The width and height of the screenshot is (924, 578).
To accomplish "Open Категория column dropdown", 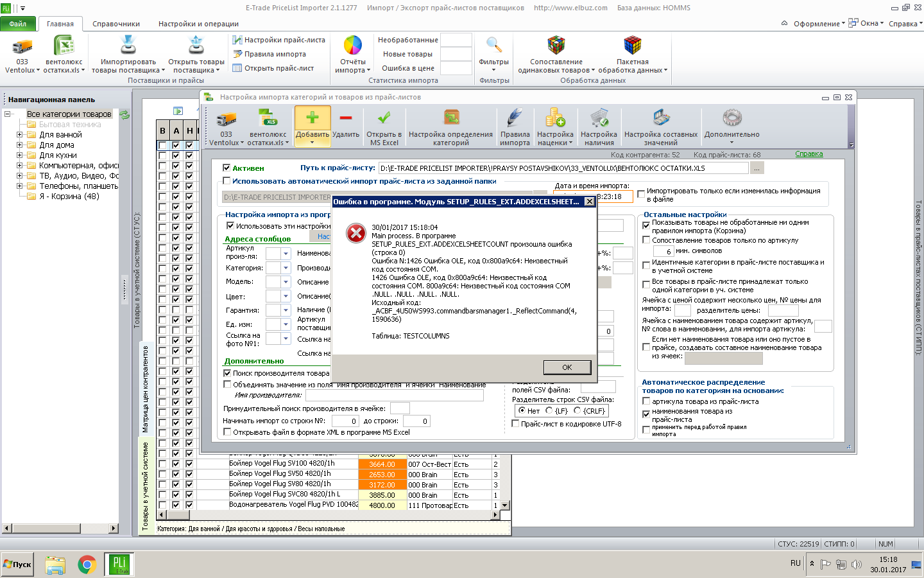I will click(x=286, y=268).
